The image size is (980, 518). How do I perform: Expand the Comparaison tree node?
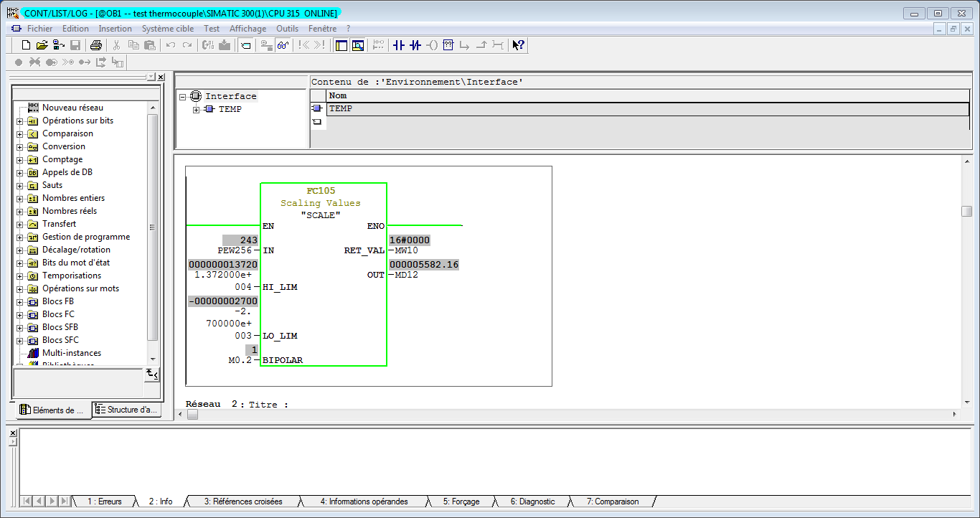(19, 133)
